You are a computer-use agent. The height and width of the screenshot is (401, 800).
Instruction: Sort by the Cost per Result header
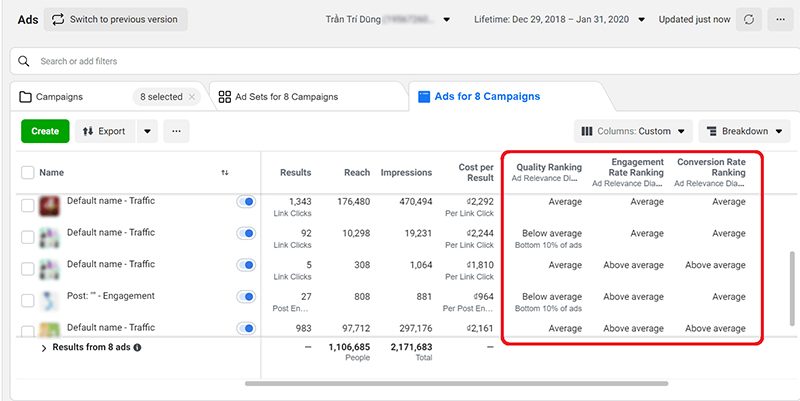point(476,172)
